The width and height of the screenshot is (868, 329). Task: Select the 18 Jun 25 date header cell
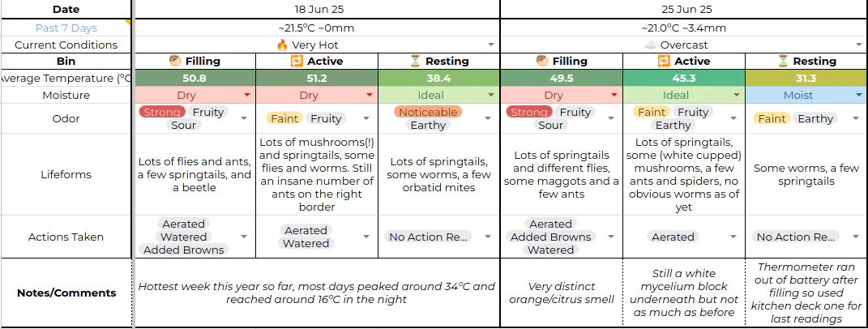pos(317,10)
